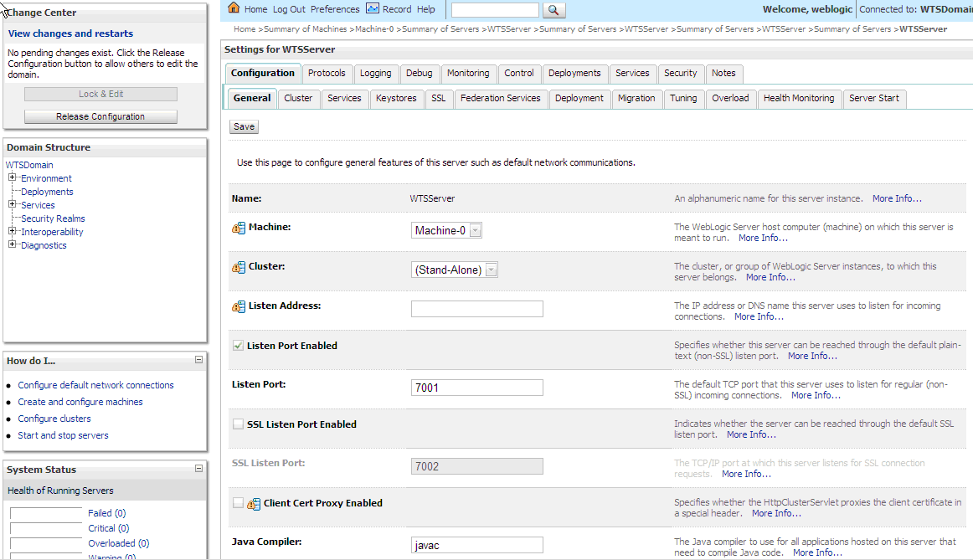
Task: Click the Java Compiler input field
Action: coord(476,545)
